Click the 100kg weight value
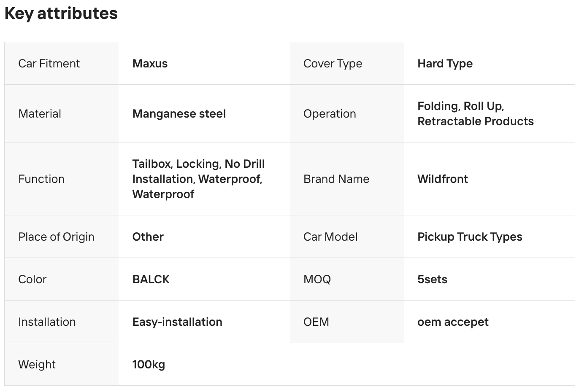Viewport: 579px width, 392px height. click(149, 365)
